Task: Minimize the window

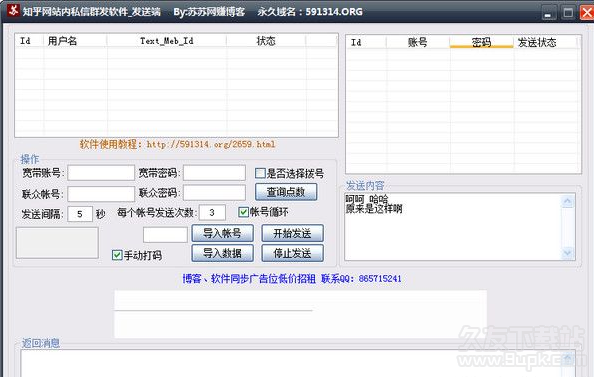Action: point(548,13)
